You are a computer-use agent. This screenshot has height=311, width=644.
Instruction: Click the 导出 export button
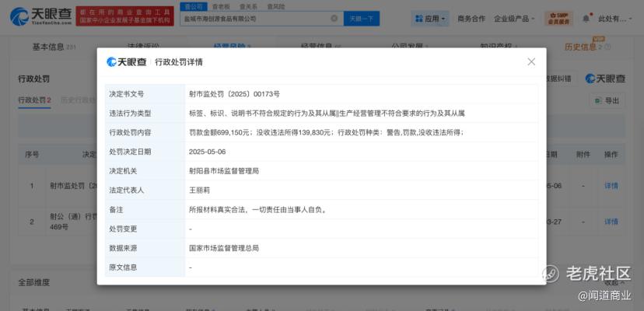pos(607,100)
